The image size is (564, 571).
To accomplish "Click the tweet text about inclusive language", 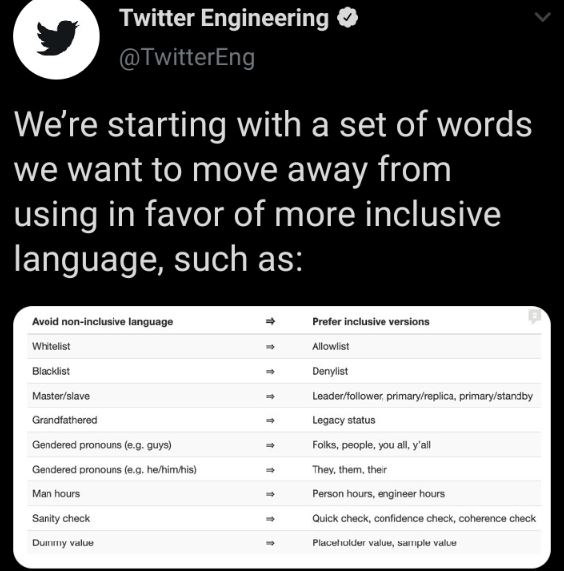I will 273,191.
